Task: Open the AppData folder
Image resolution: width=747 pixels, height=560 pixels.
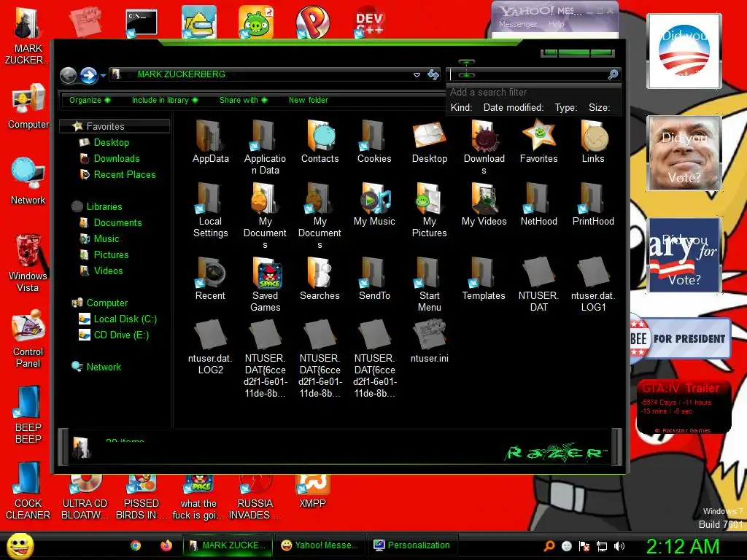Action: [x=210, y=141]
